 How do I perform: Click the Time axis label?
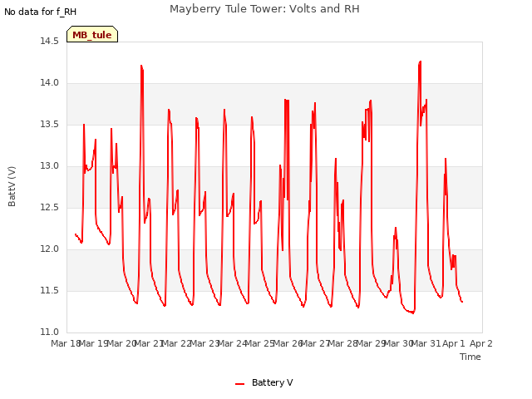click(470, 357)
